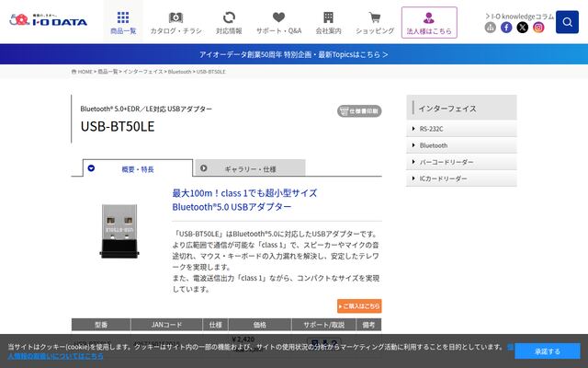Viewport: 588px width, 368px height.
Task: Click the 仕様書印刷 print button
Action: click(x=359, y=111)
